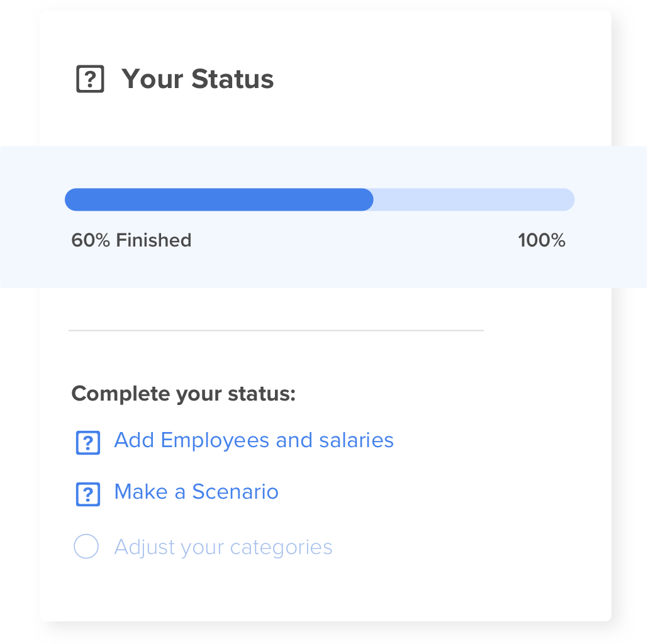Click the Complete your status heading
Viewport: 648px width, 644px height.
pyautogui.click(x=183, y=394)
